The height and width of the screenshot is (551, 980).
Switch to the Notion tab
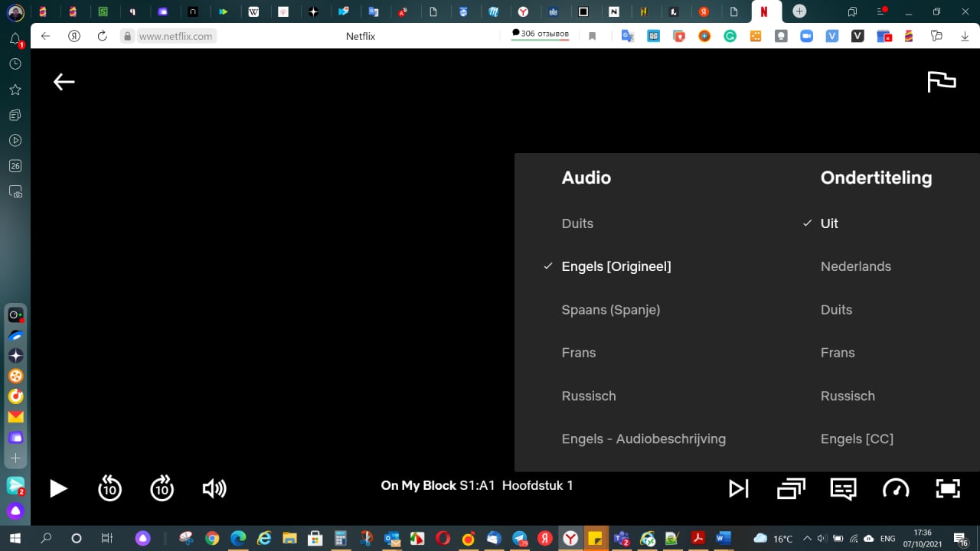point(613,11)
